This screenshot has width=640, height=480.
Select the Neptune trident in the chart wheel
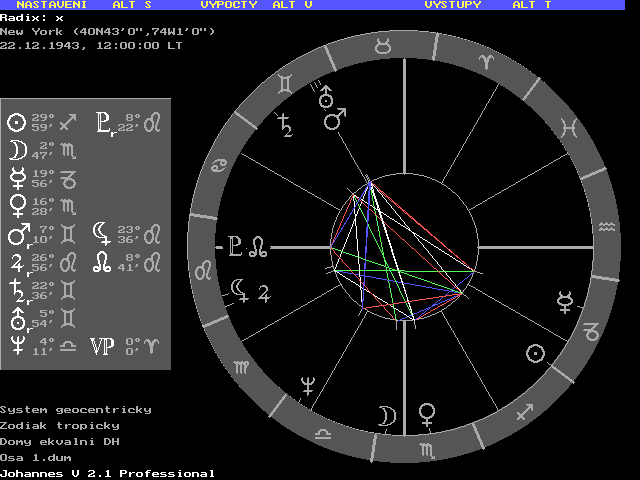tap(308, 384)
